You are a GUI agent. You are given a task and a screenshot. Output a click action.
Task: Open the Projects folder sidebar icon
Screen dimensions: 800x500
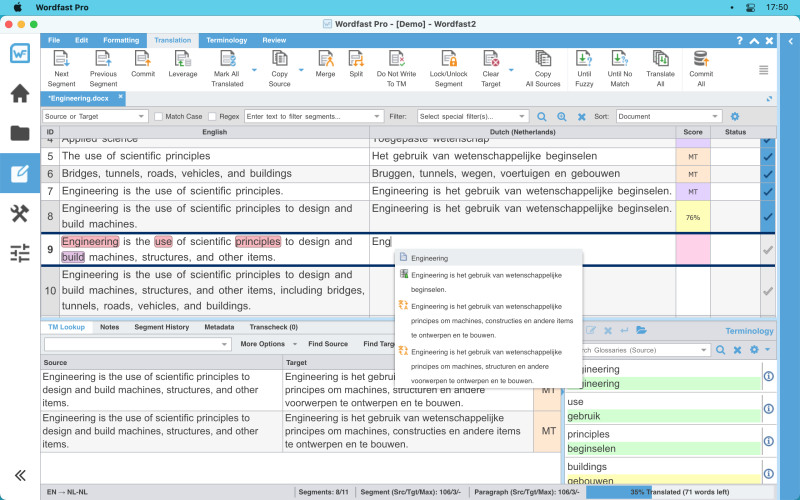tap(20, 133)
